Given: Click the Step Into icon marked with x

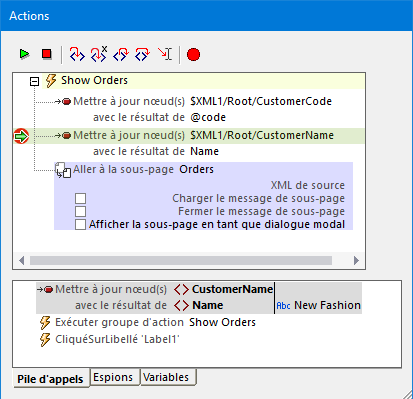Looking at the screenshot, I should [x=99, y=54].
